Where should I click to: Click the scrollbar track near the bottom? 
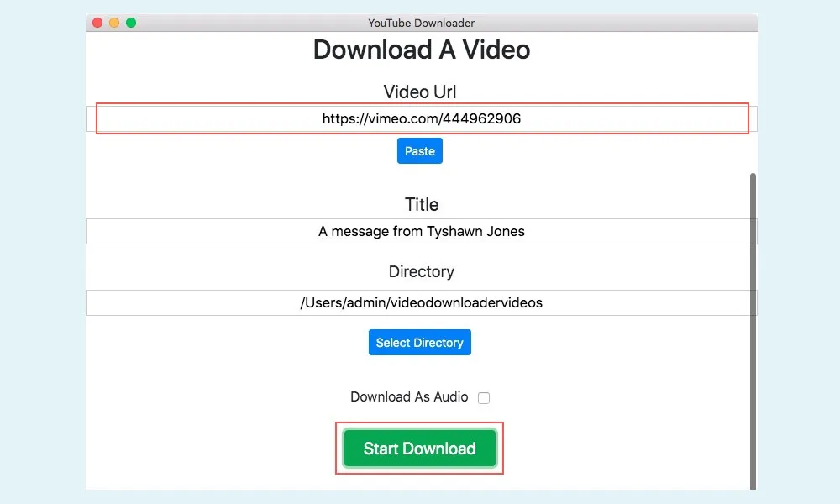click(753, 467)
